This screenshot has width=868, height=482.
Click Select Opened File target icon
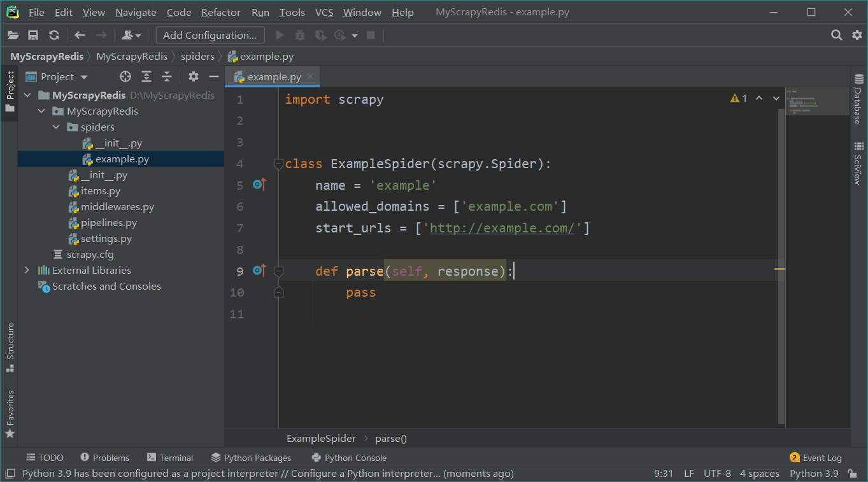pos(125,76)
